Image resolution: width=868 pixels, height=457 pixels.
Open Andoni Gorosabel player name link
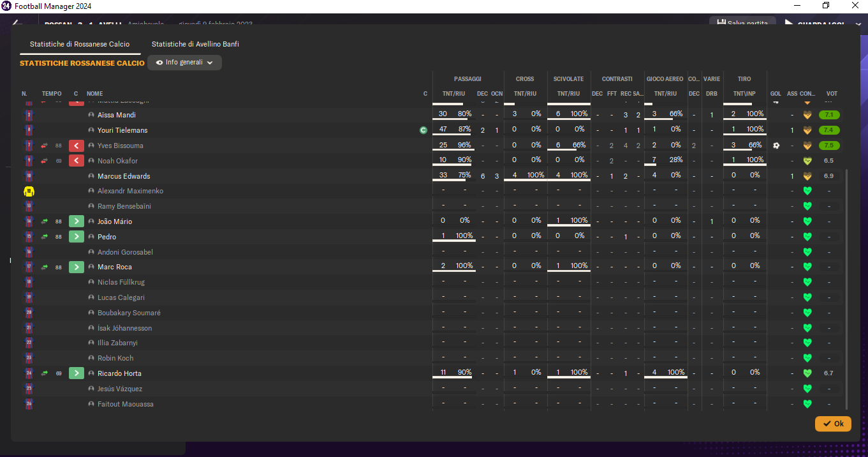(125, 252)
